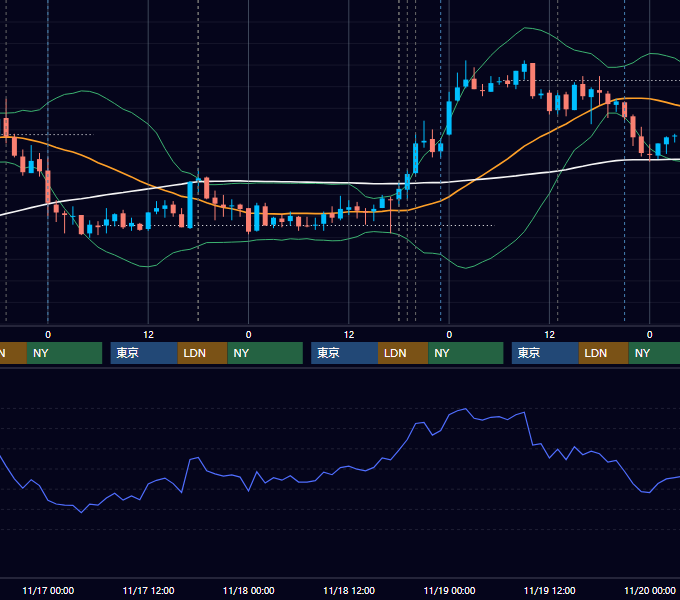Click the 東京 session block on 11/18
680x600 pixels.
[345, 353]
